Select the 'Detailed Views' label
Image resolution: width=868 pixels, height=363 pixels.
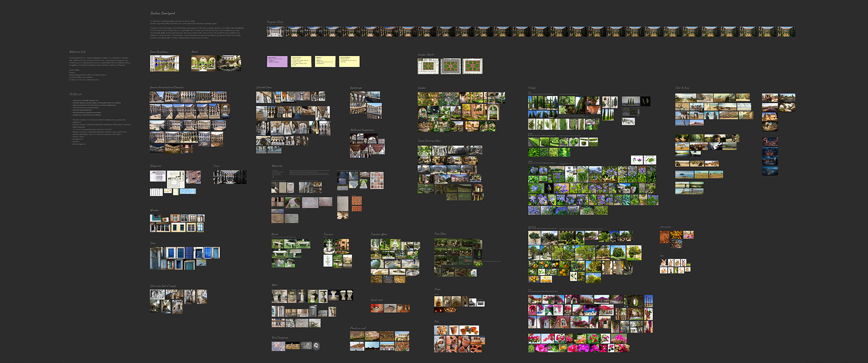pyautogui.click(x=264, y=87)
